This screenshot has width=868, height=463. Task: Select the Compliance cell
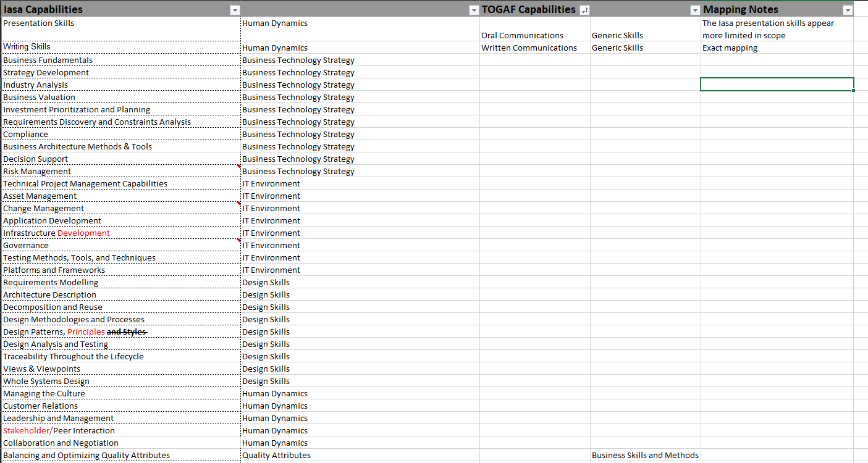point(120,134)
